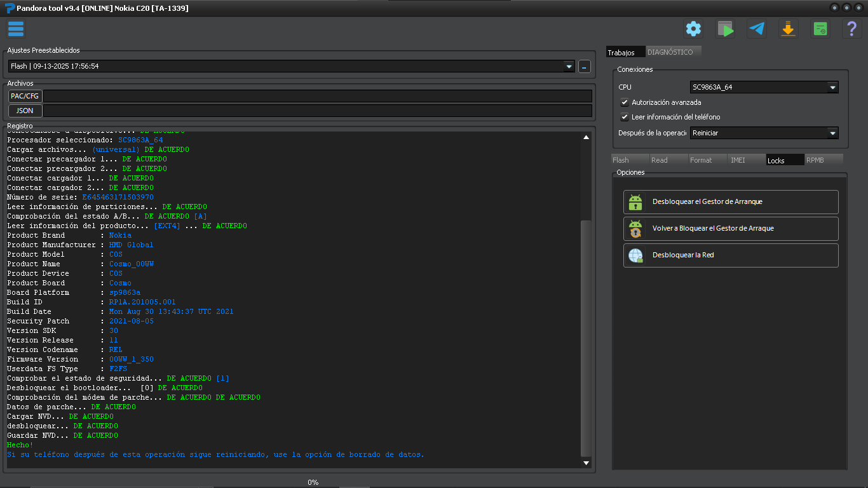
Task: Open the RPMB tab
Action: tap(824, 160)
